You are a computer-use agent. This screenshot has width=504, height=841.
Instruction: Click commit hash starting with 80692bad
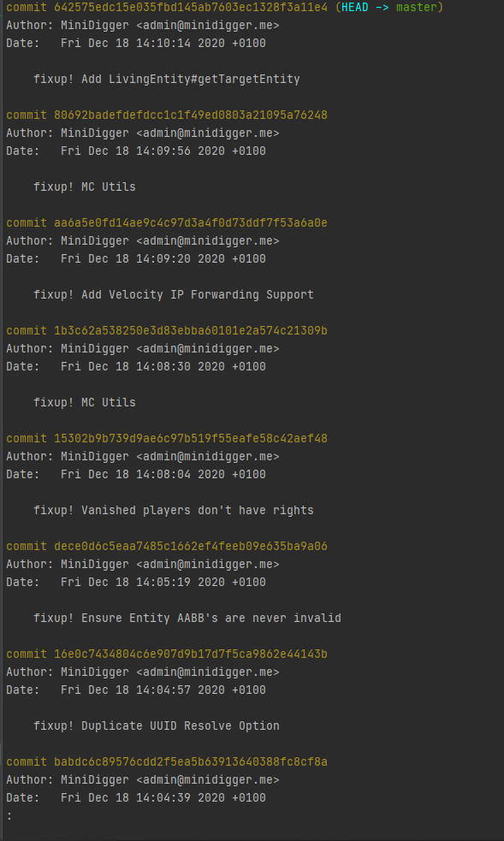pyautogui.click(x=191, y=115)
